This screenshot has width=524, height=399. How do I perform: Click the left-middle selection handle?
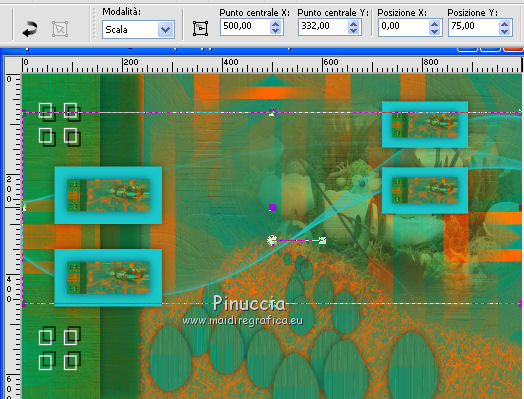click(x=24, y=208)
